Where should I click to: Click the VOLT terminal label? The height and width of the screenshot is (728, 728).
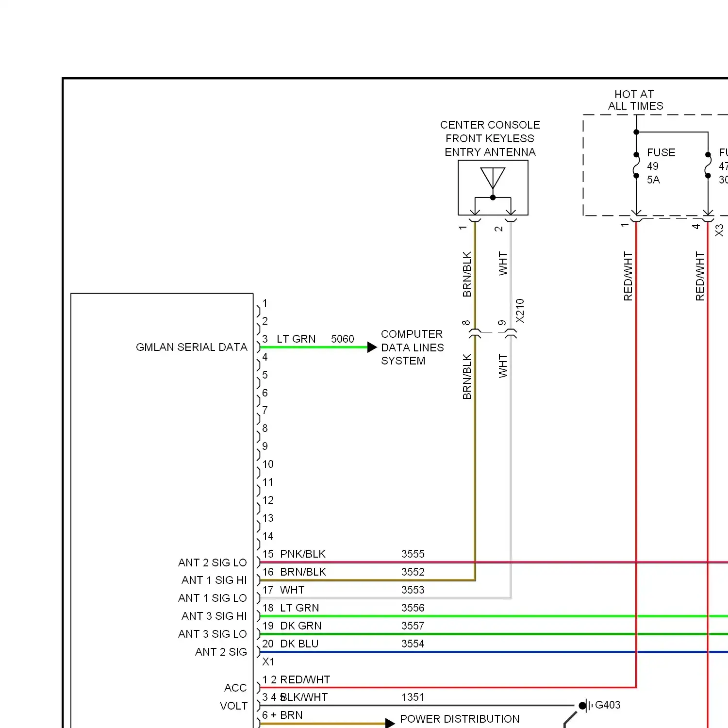tap(233, 706)
